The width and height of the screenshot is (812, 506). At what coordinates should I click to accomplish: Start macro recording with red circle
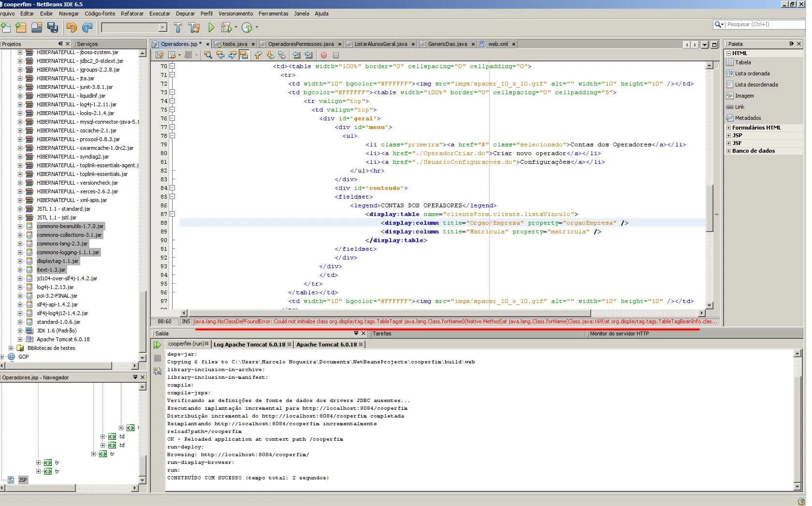[324, 55]
